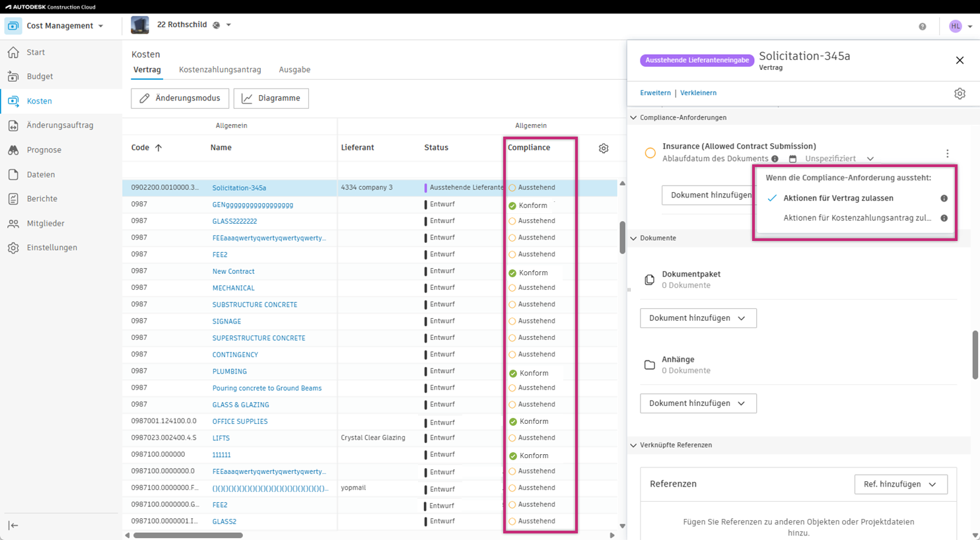
Task: Click the Cost Management module icon
Action: (13, 26)
